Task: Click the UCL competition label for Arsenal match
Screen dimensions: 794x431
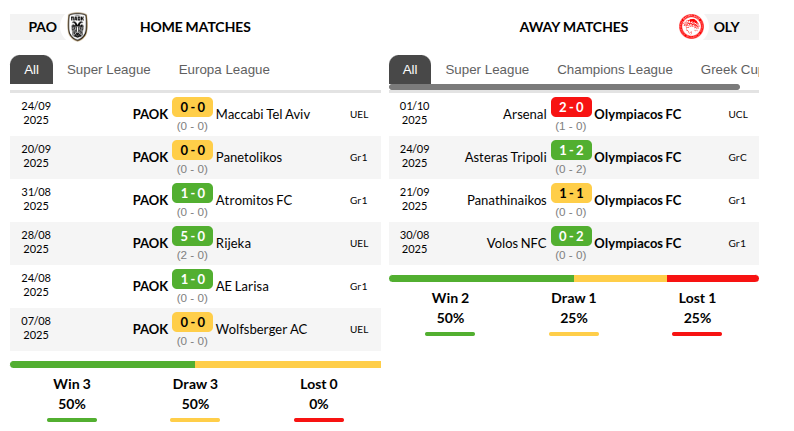Action: click(738, 114)
